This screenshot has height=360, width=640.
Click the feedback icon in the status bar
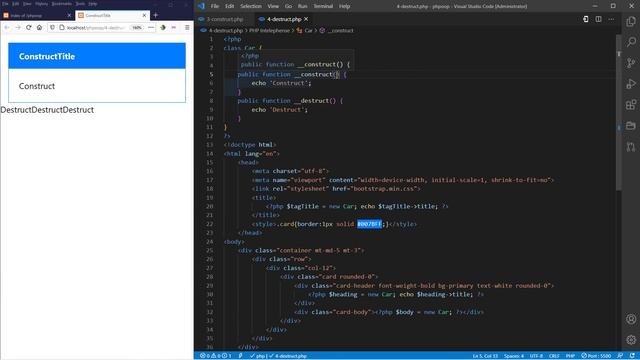(x=620, y=356)
